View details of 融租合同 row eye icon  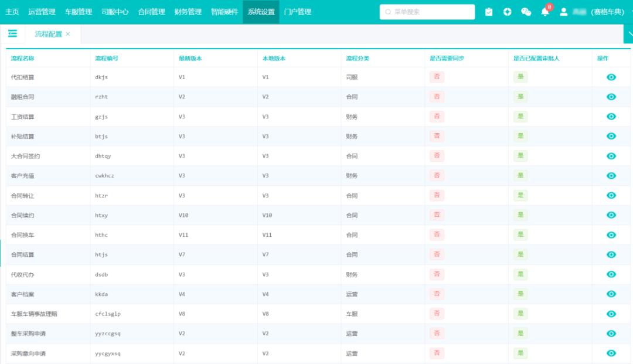(611, 97)
